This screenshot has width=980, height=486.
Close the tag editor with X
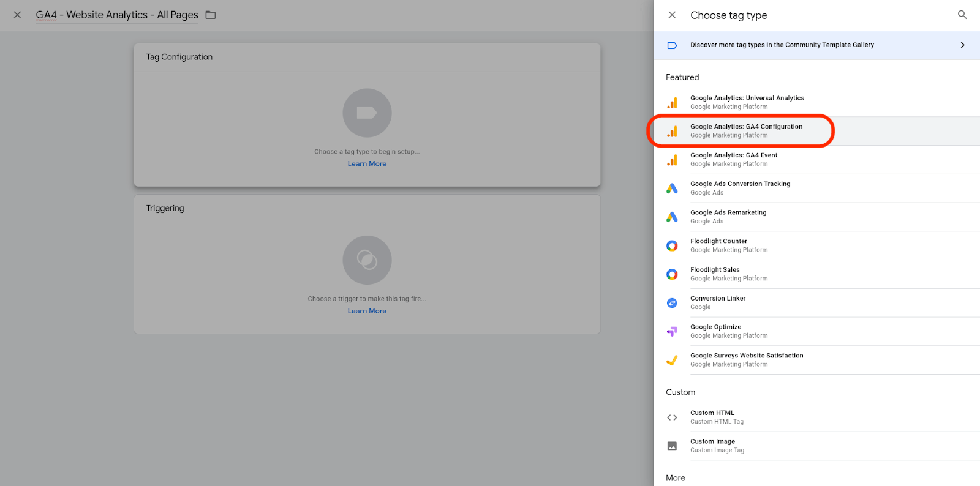pos(17,15)
